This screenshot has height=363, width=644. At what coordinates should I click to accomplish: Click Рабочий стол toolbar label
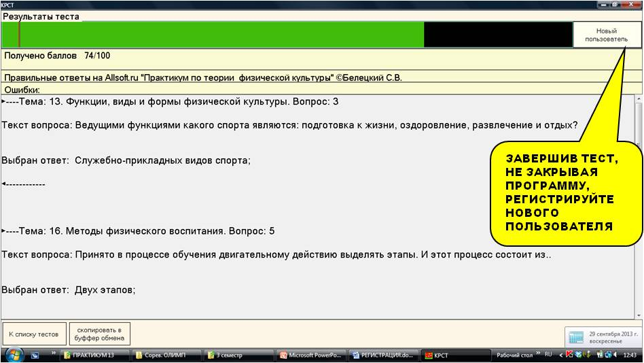point(514,355)
